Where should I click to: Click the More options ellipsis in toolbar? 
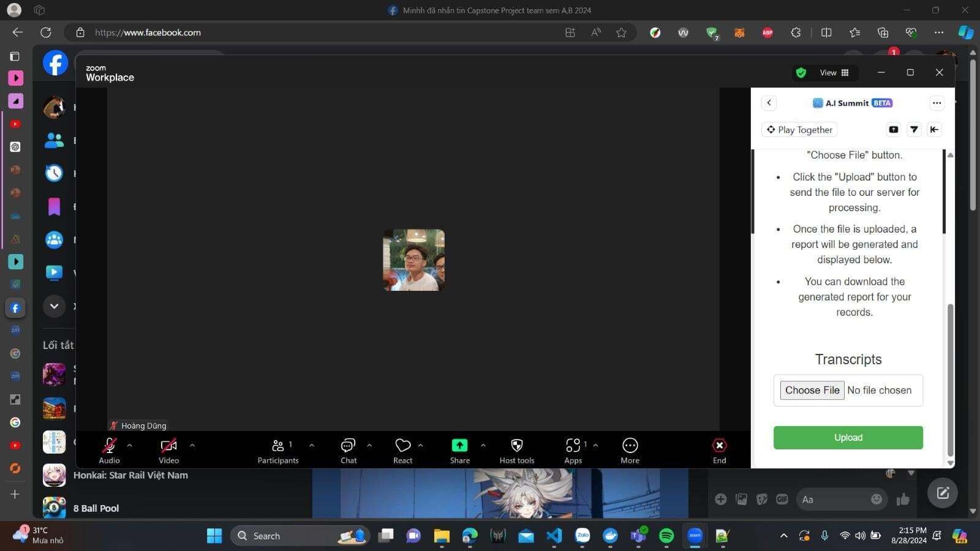pos(630,451)
